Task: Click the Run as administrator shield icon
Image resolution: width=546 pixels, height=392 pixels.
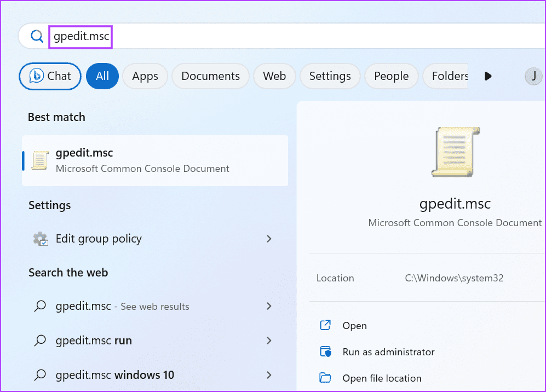Action: coord(325,351)
